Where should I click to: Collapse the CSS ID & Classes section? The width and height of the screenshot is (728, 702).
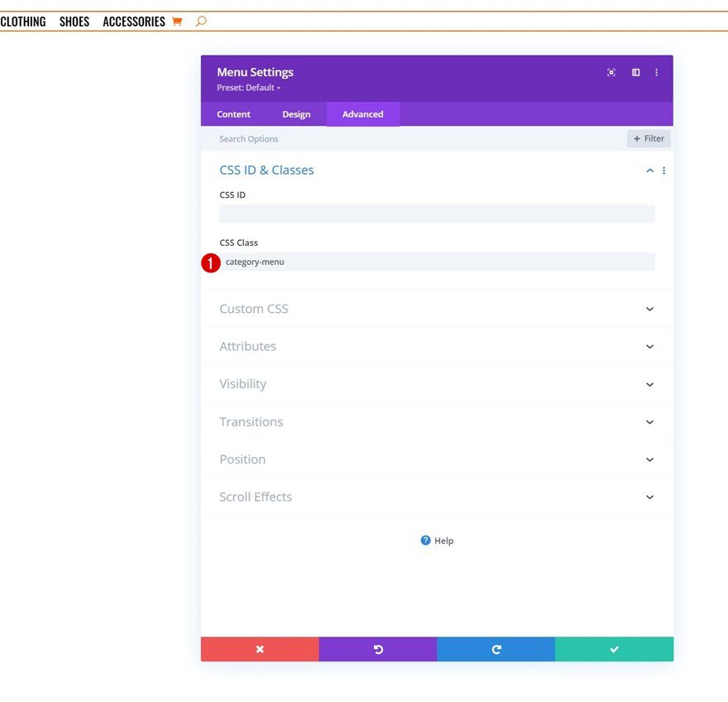point(649,170)
